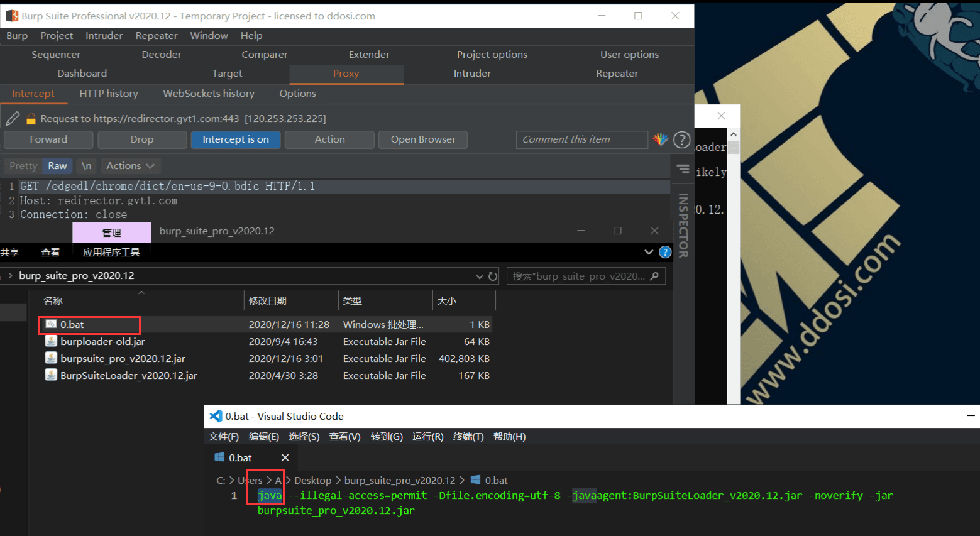Open the Actions dropdown in editor
The height and width of the screenshot is (536, 980).
point(130,166)
